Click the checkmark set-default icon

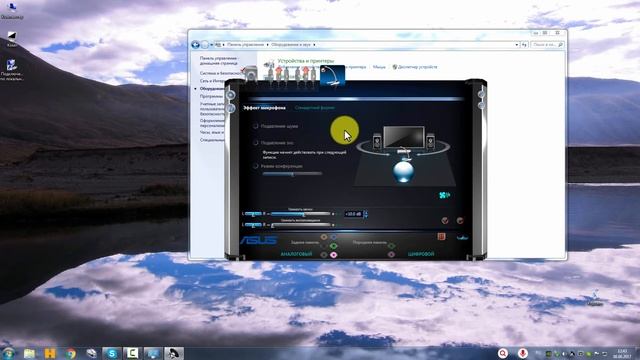(445, 221)
